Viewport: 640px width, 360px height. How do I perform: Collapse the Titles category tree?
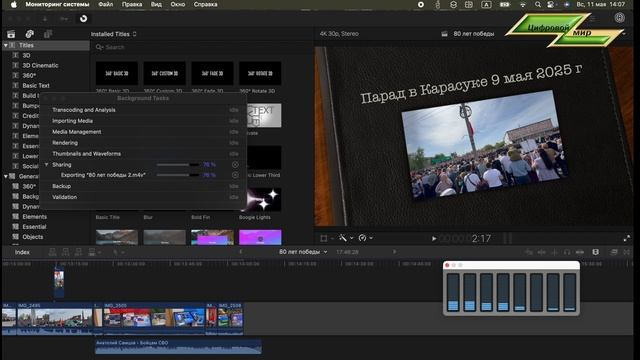(x=6, y=45)
